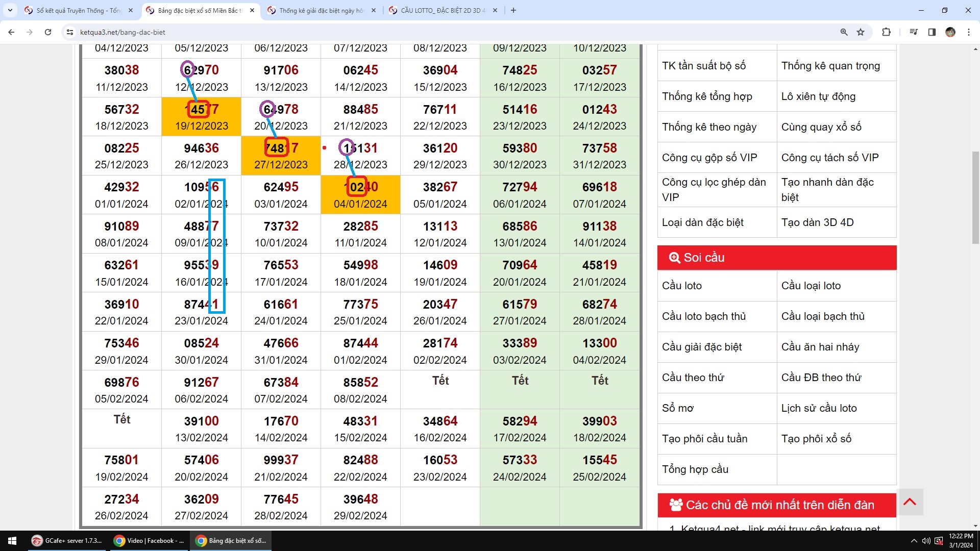Click the highlighted 19/12/2023 orange cell
980x551 pixels.
tap(201, 117)
